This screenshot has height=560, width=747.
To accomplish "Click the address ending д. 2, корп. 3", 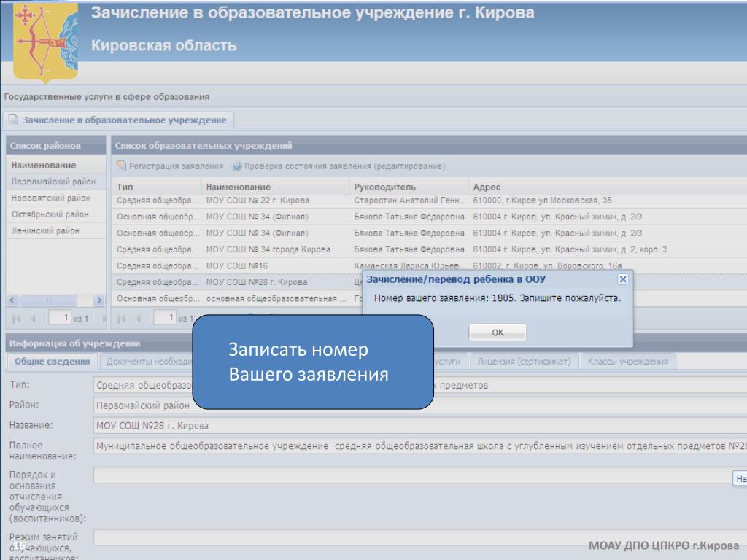I will 570,249.
